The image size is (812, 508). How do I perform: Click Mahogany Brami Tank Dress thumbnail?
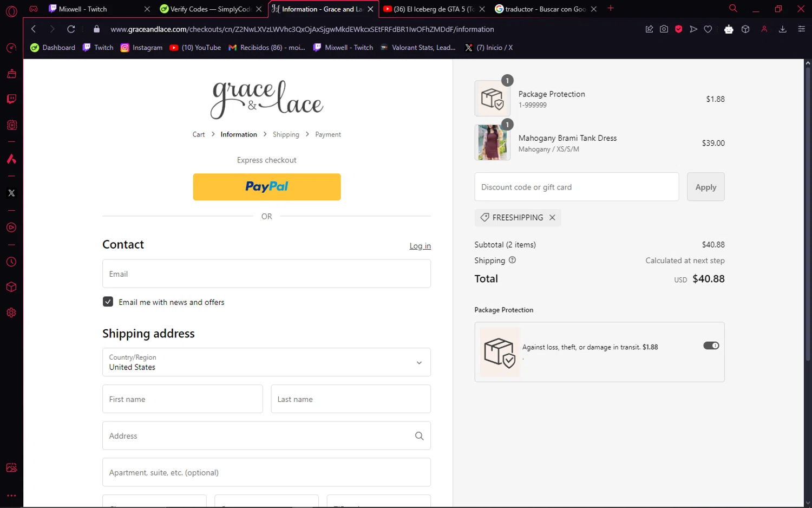[493, 142]
